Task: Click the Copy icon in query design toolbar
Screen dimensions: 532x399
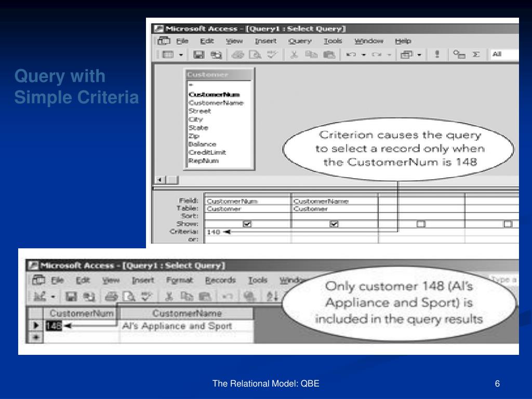Action: pyautogui.click(x=311, y=54)
